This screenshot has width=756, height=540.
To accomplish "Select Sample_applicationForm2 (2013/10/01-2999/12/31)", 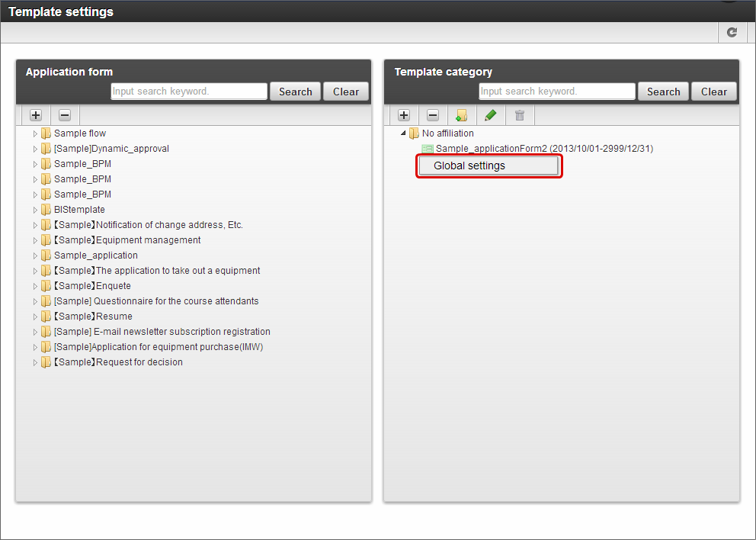I will (x=544, y=149).
